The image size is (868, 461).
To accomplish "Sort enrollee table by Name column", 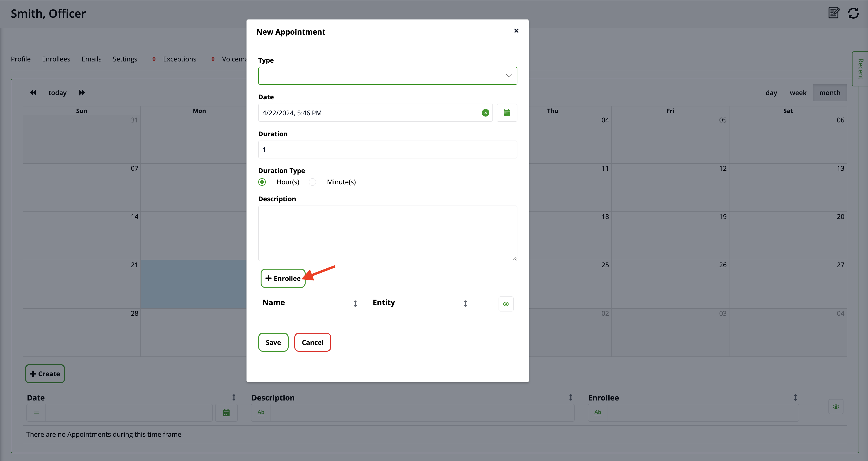I will 355,303.
